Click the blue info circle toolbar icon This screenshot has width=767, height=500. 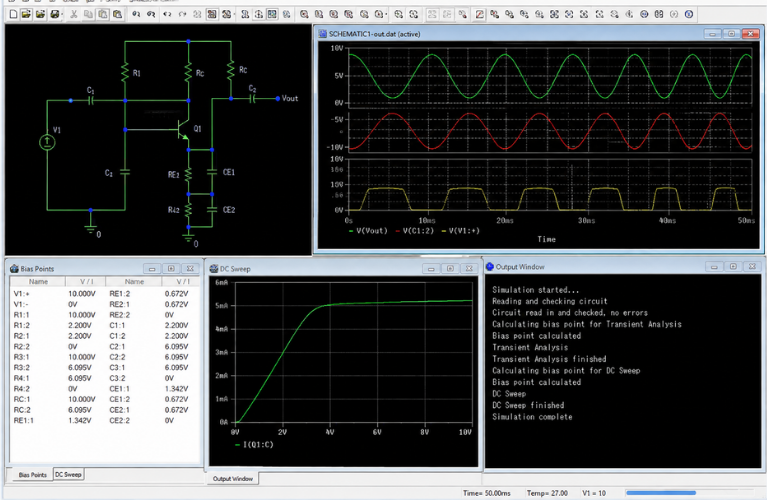(689, 14)
